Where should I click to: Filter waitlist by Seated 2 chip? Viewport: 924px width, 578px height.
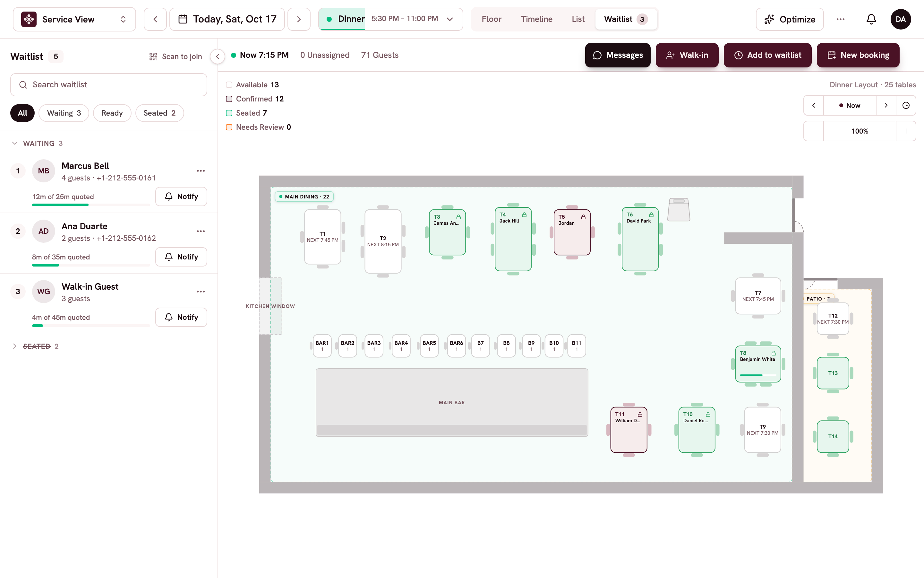pyautogui.click(x=159, y=113)
